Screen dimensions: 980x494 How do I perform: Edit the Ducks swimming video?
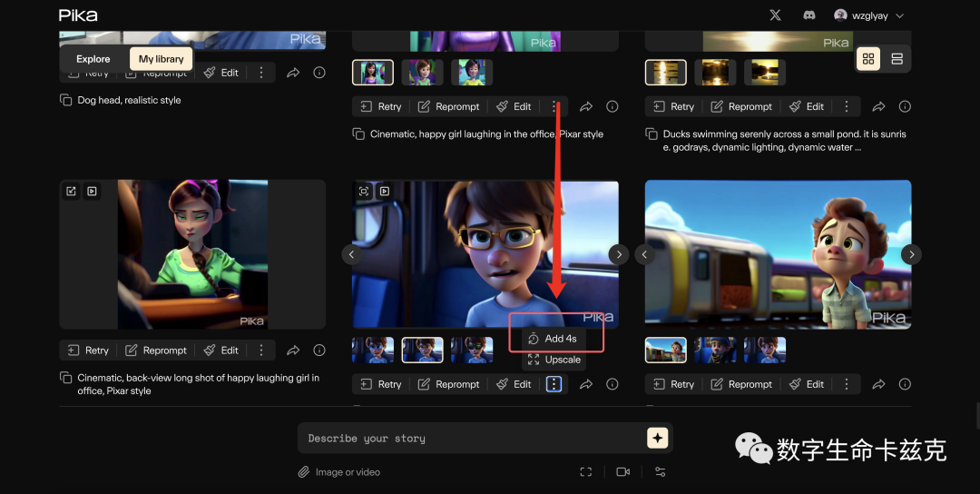click(807, 106)
